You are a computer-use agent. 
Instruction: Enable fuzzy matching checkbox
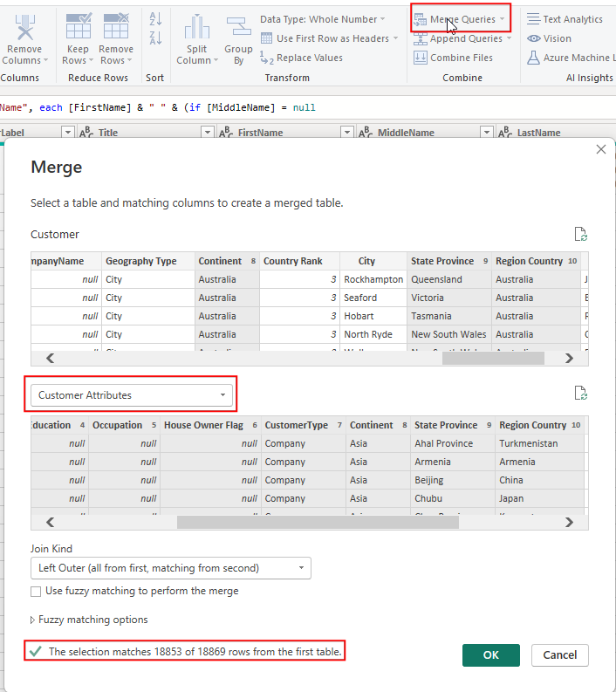pos(36,591)
